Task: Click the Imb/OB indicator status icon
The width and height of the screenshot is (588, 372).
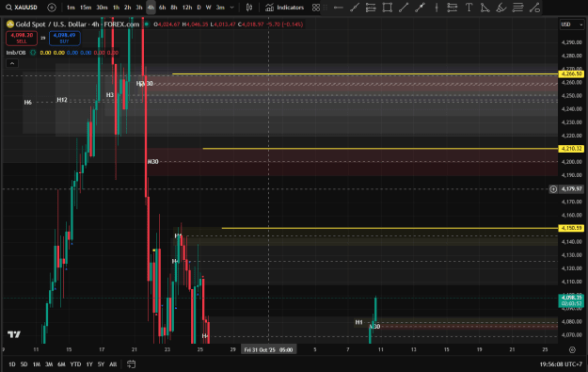Action: (33, 53)
